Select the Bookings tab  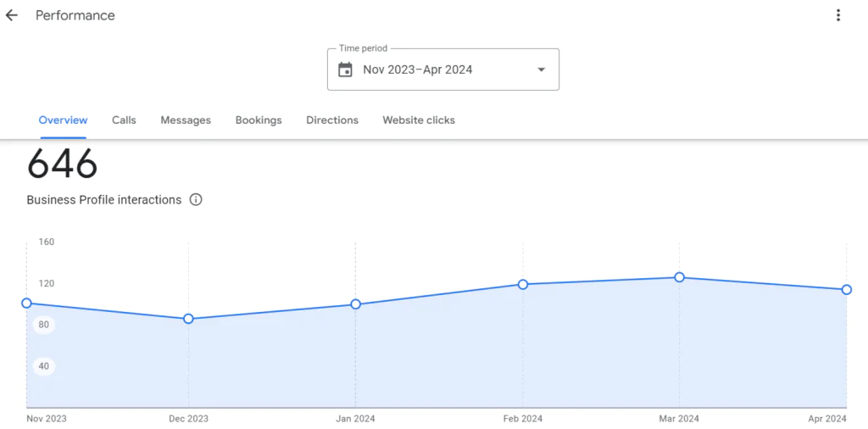[259, 120]
